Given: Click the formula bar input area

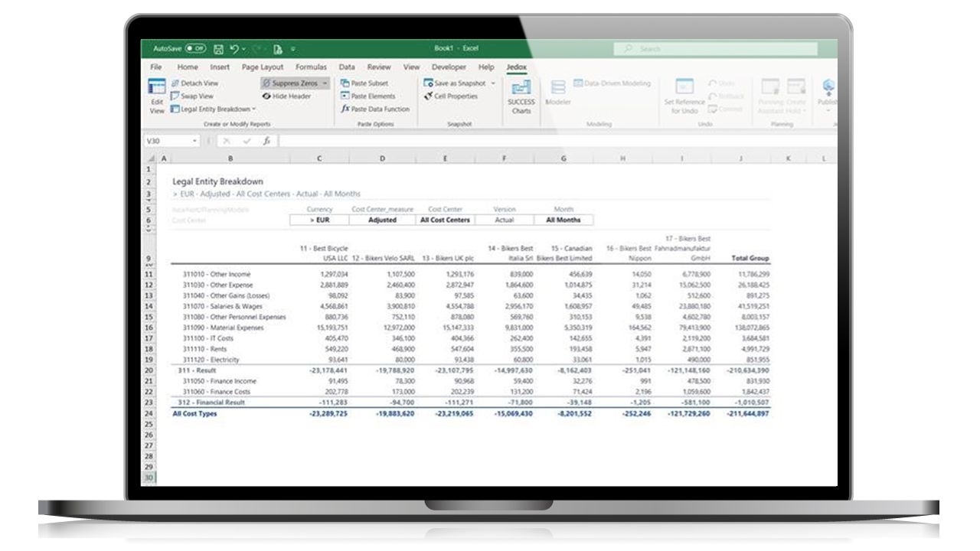Looking at the screenshot, I should [557, 142].
